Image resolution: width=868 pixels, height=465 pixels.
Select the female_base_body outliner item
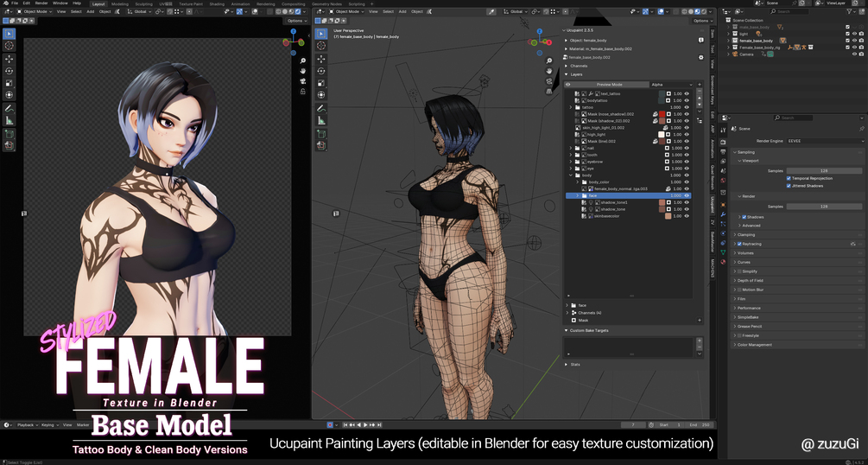[x=756, y=41]
